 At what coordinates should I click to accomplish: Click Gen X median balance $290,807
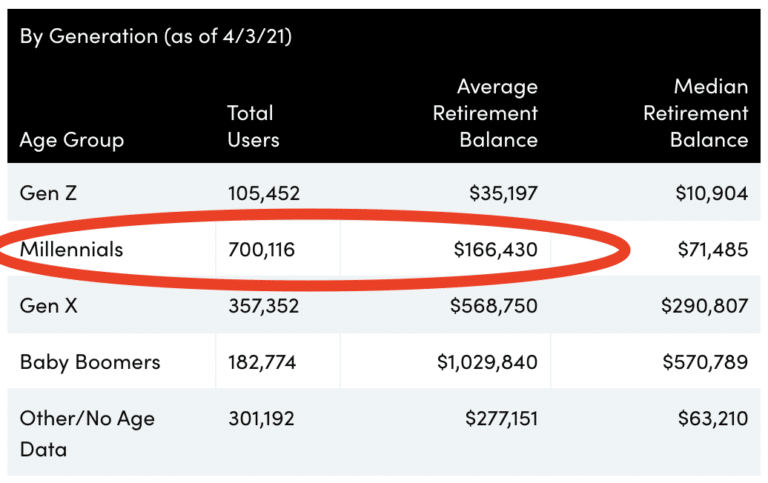[x=704, y=305]
